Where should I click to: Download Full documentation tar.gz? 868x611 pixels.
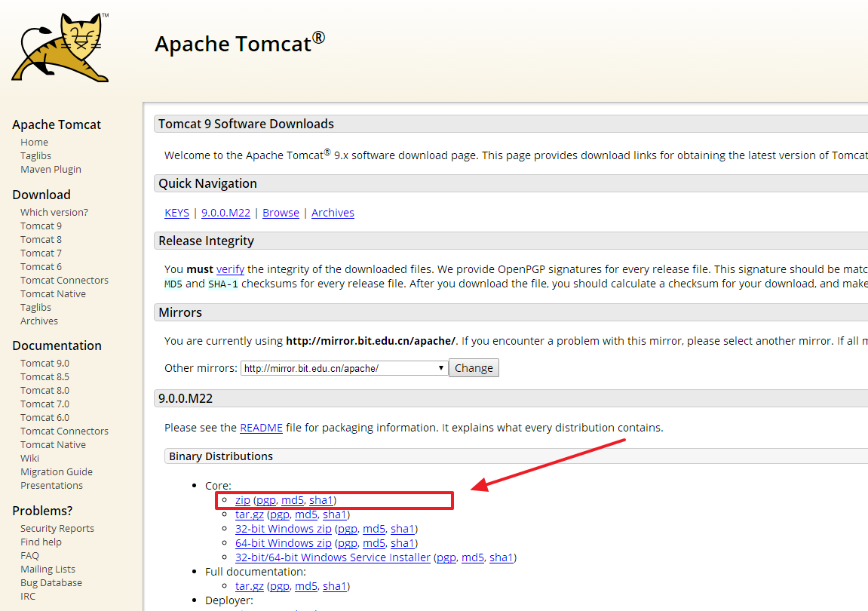pyautogui.click(x=250, y=586)
